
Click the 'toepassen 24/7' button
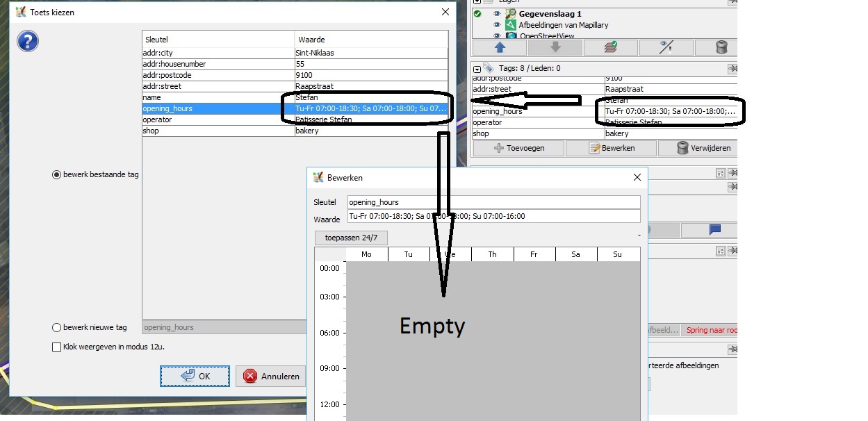pos(351,238)
